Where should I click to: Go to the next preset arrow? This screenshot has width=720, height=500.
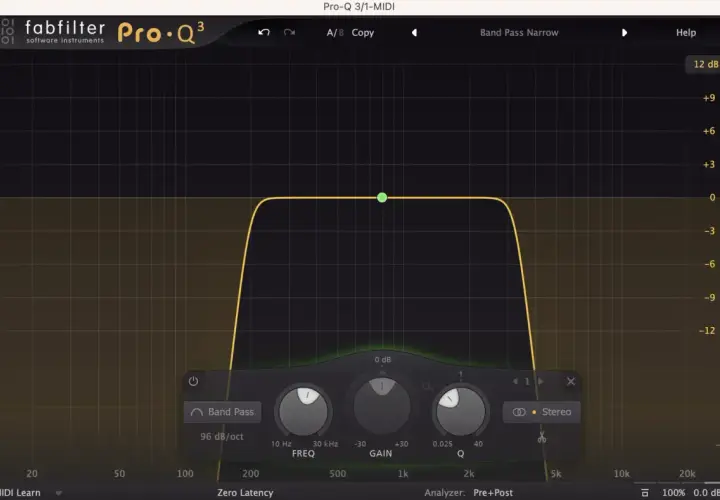[624, 33]
